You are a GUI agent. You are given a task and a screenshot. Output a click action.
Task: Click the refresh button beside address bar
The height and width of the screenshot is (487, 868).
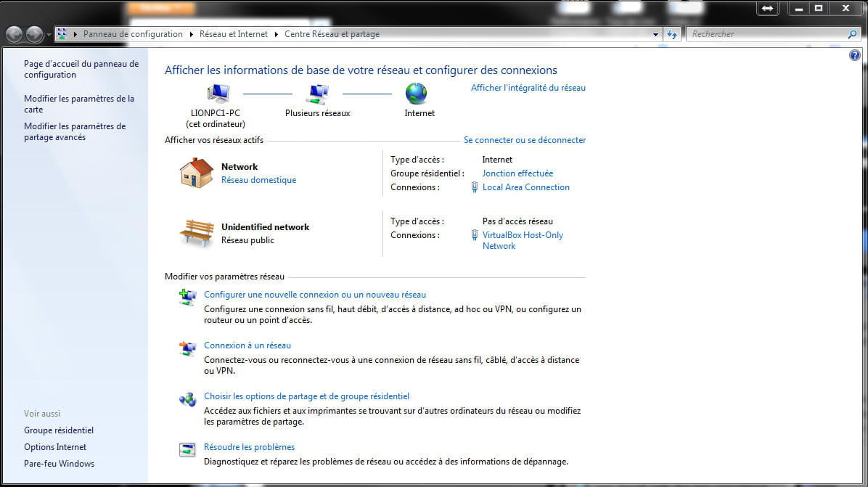(673, 34)
